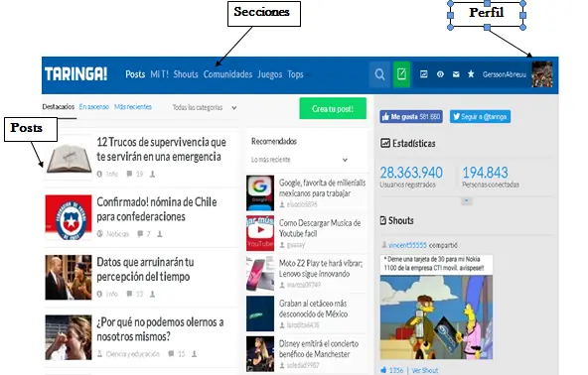Click the Graban al cetáceo dark thumbnail

coord(260,313)
